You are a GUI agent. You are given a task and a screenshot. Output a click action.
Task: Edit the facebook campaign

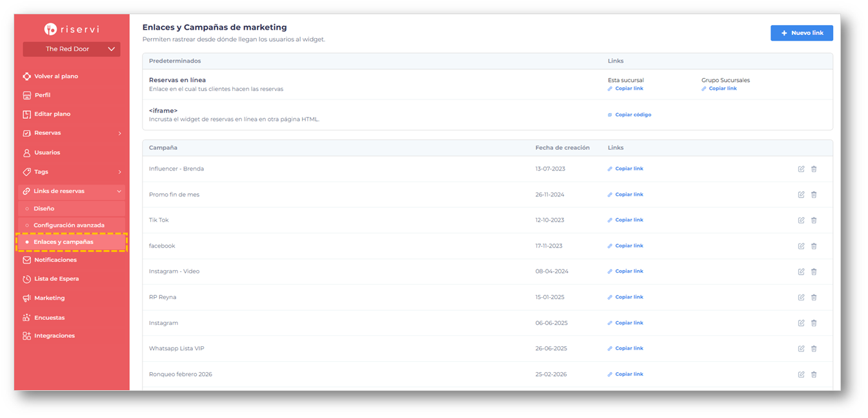pyautogui.click(x=801, y=246)
